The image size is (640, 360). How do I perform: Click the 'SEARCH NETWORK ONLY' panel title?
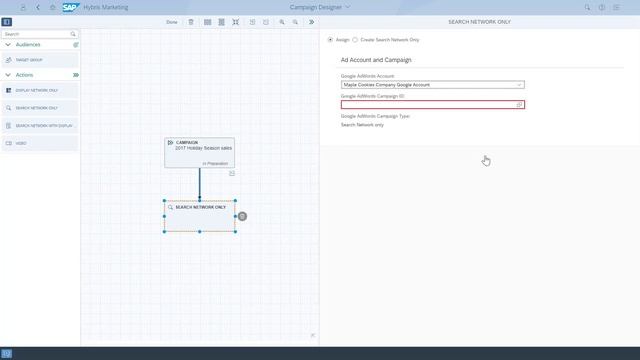coord(479,22)
